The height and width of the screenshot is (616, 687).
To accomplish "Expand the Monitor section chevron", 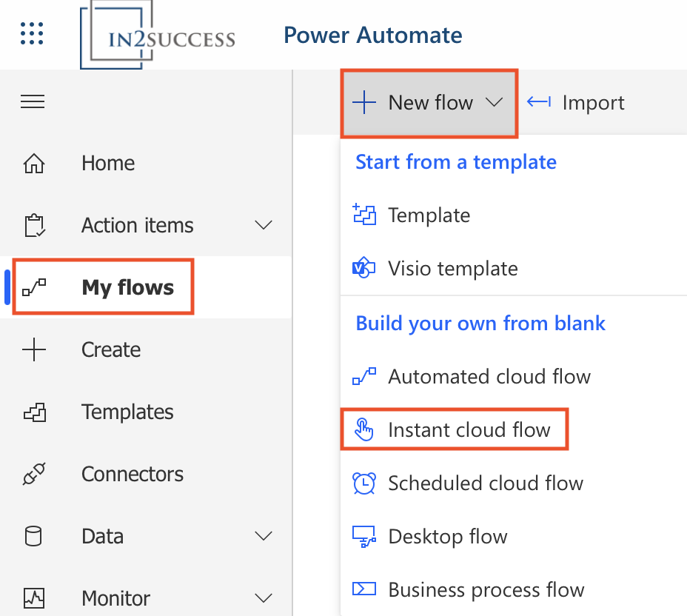I will tap(264, 598).
